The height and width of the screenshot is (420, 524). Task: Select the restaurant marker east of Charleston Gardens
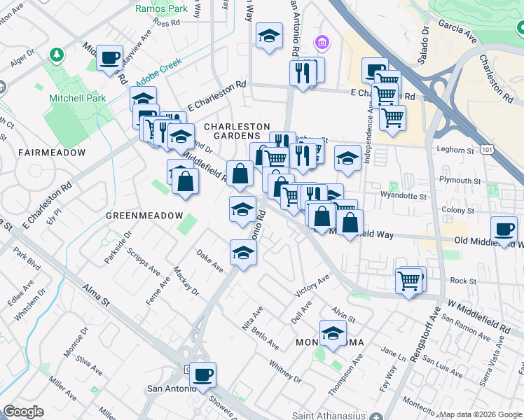coord(303,157)
